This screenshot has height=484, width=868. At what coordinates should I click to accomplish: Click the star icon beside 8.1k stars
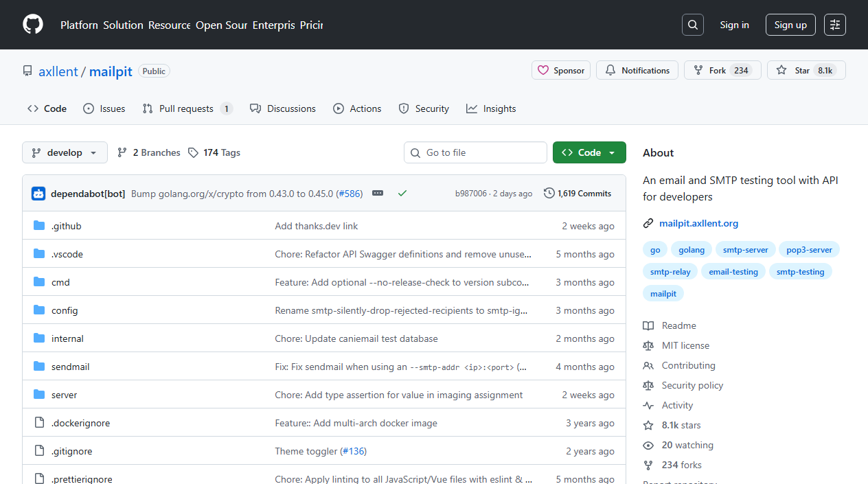pos(648,425)
